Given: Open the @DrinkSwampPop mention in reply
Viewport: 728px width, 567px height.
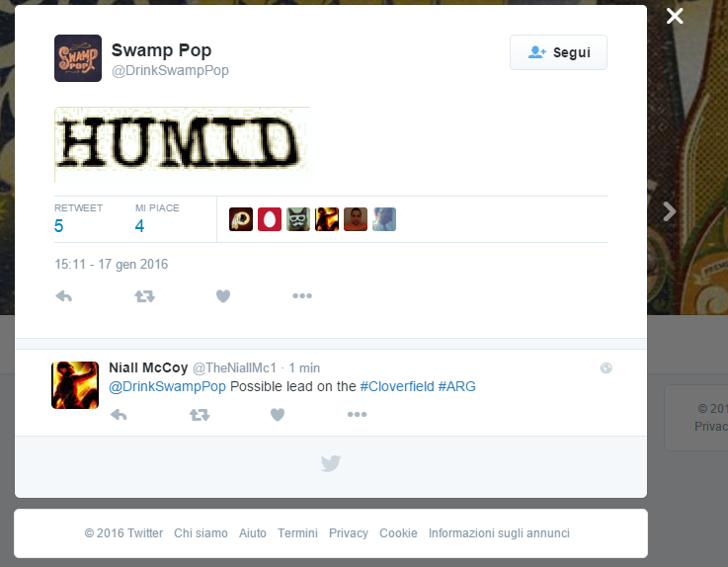Looking at the screenshot, I should point(167,386).
